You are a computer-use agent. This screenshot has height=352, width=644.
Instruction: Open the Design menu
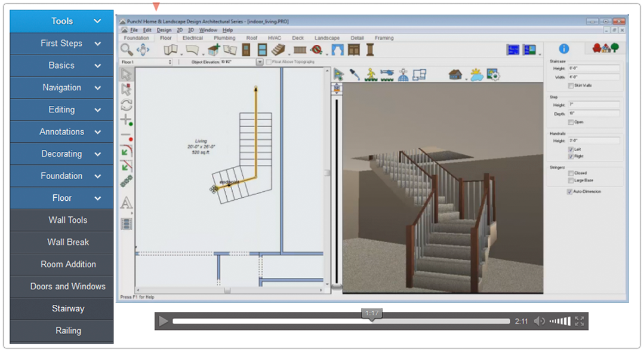[x=164, y=30]
